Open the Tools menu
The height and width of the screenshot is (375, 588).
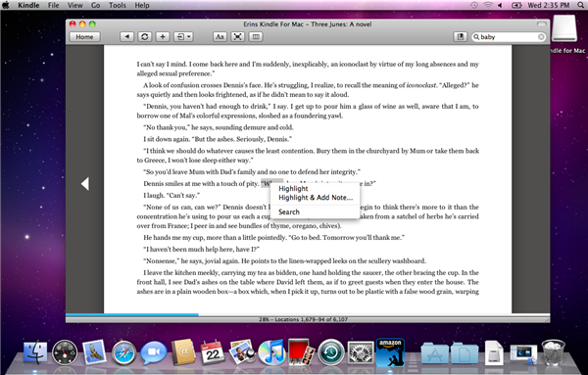(x=118, y=5)
